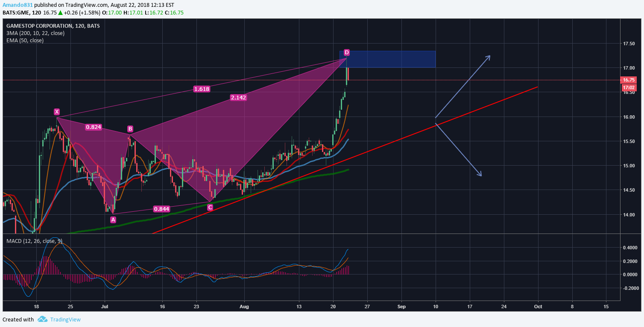Click the 17:02 countdown label on price axis

[629, 88]
